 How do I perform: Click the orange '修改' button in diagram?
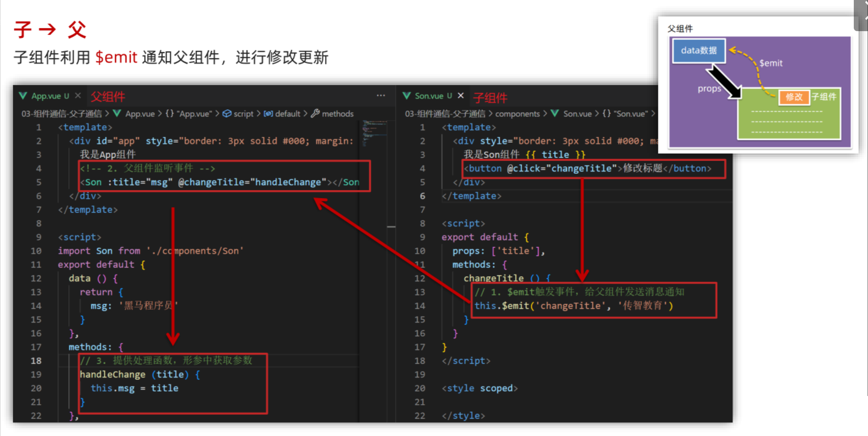coord(794,97)
